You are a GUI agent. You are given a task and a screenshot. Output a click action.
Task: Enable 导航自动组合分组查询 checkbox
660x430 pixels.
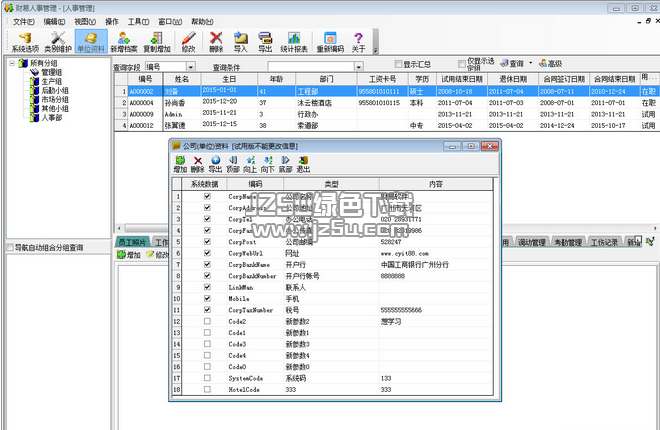10,247
